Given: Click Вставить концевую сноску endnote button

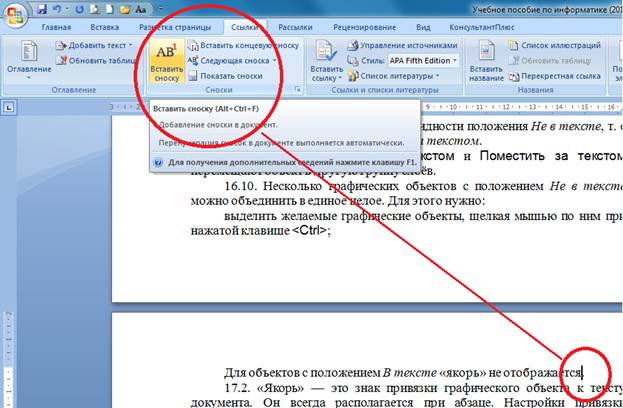Looking at the screenshot, I should click(x=248, y=46).
